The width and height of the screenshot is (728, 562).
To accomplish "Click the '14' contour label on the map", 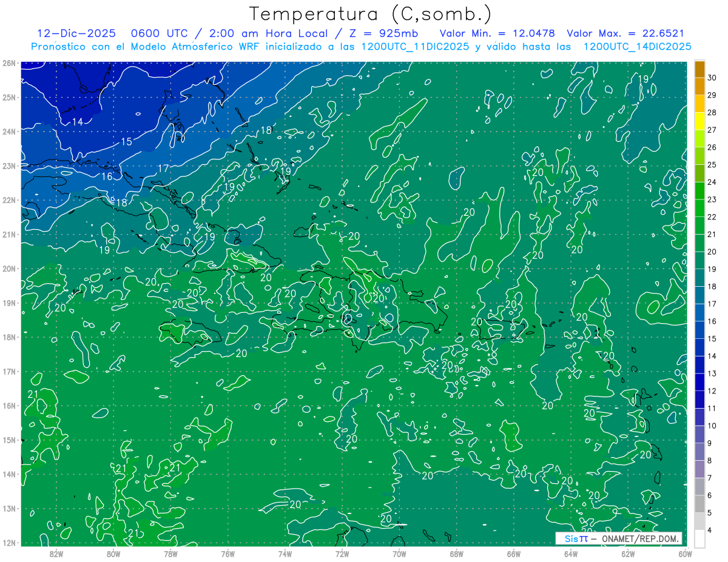I will point(77,122).
